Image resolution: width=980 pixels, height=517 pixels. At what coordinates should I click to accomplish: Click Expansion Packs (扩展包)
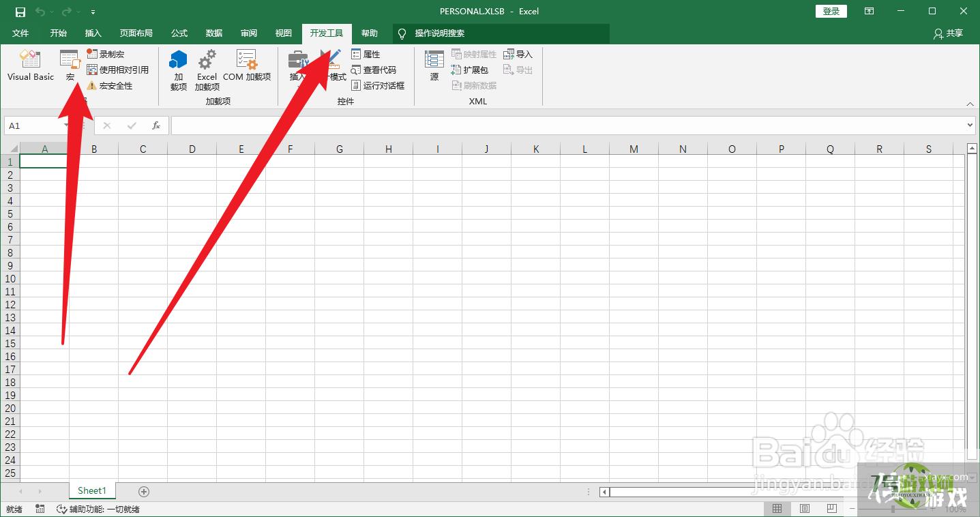tap(470, 70)
